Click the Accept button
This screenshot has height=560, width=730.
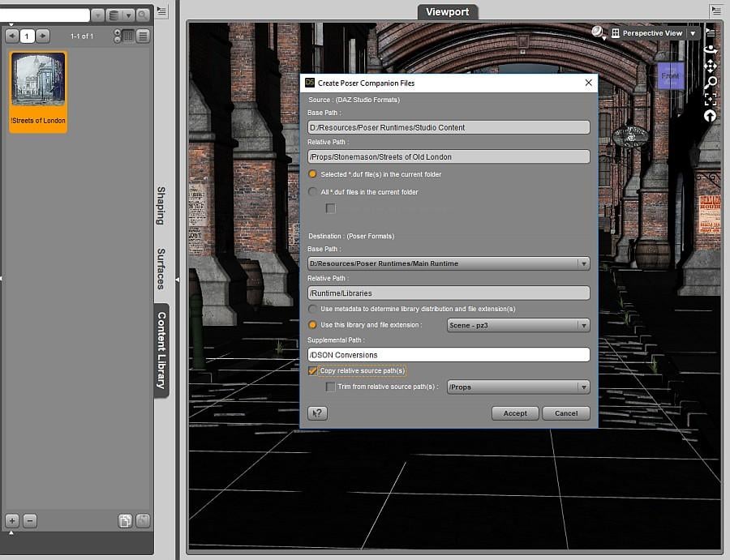pyautogui.click(x=515, y=413)
